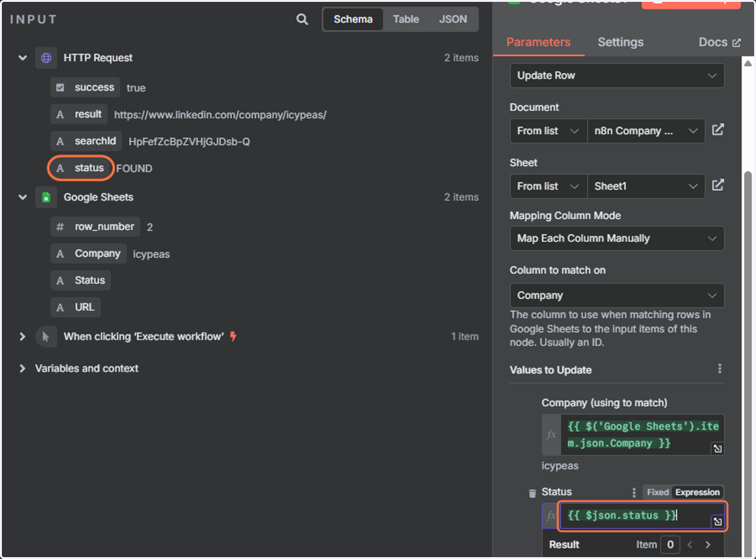Open the Parameters tab
756x559 pixels.
(538, 42)
